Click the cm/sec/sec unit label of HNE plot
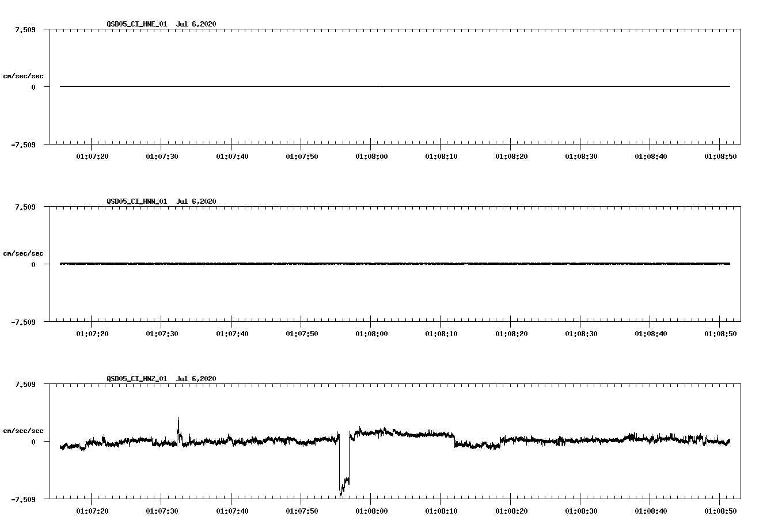 click(23, 76)
